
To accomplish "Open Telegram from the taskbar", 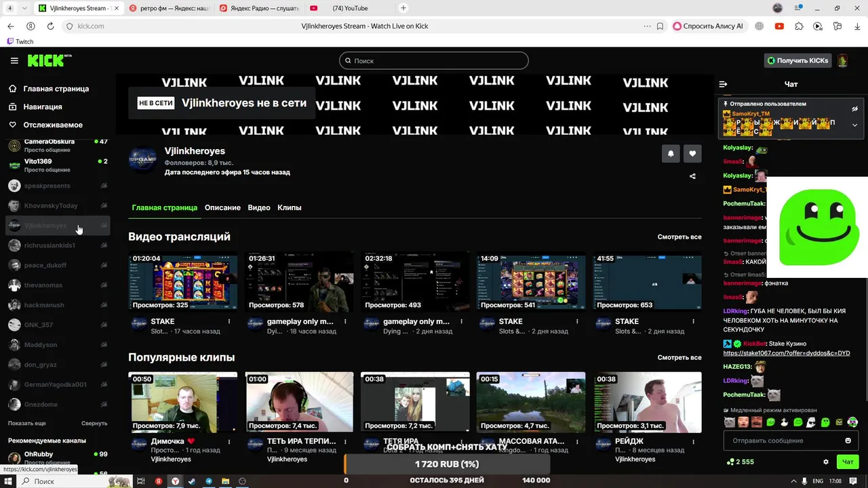I will pos(209,481).
